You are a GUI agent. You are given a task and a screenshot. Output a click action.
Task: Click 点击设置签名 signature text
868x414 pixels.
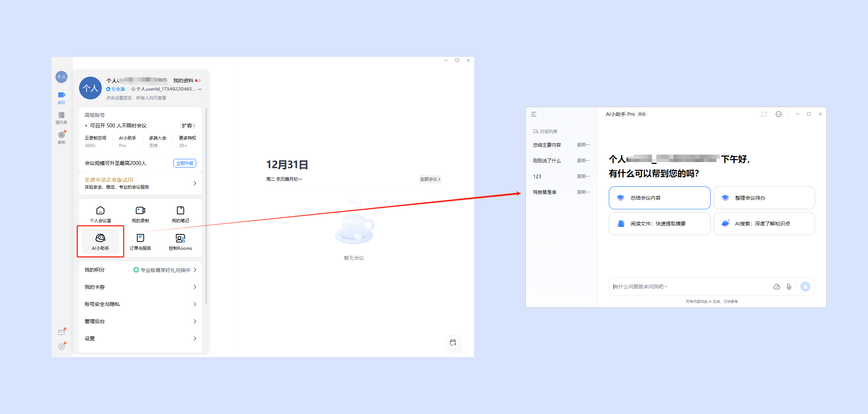pyautogui.click(x=136, y=98)
